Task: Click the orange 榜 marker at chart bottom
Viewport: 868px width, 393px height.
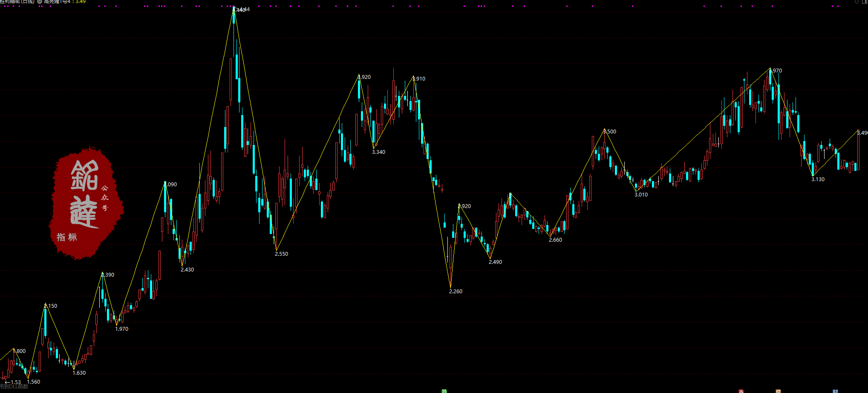Action: (778, 391)
